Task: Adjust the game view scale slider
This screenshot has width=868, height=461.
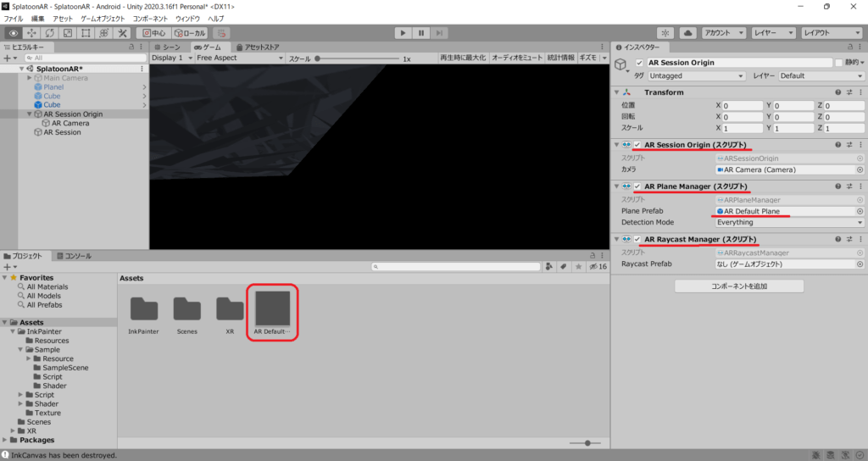Action: [x=359, y=58]
